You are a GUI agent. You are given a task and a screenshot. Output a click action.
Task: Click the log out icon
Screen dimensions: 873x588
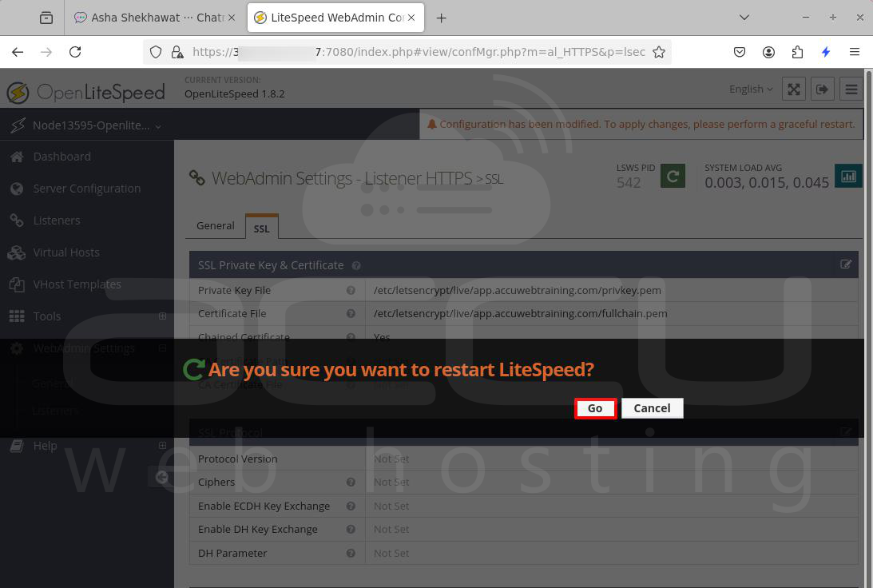click(x=823, y=89)
